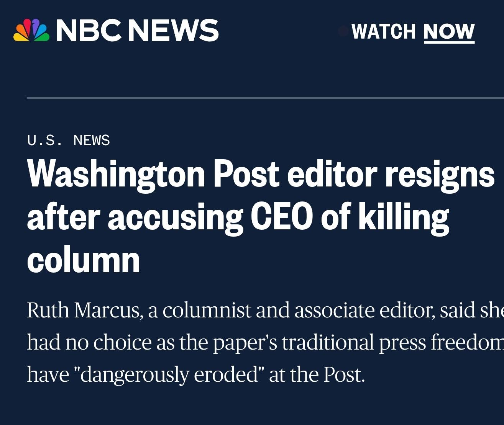Click the underlined NOW text
The image size is (504, 425).
click(x=449, y=31)
